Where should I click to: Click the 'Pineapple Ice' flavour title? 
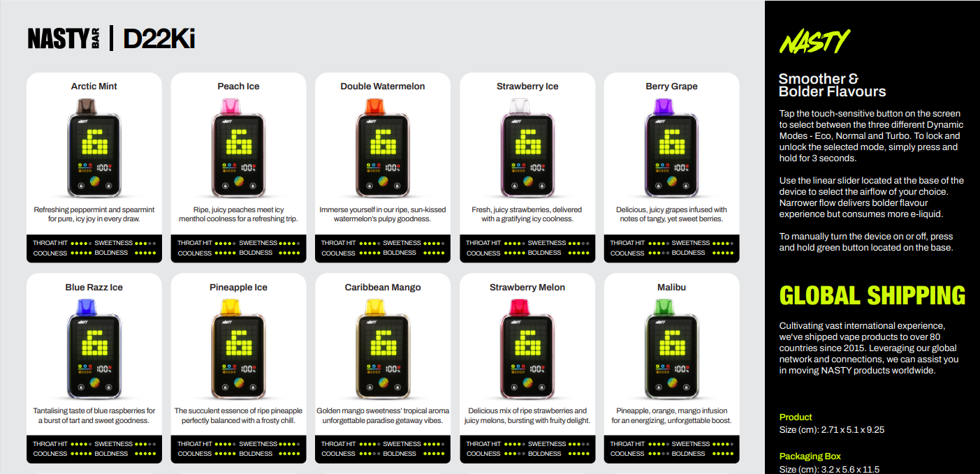[238, 288]
